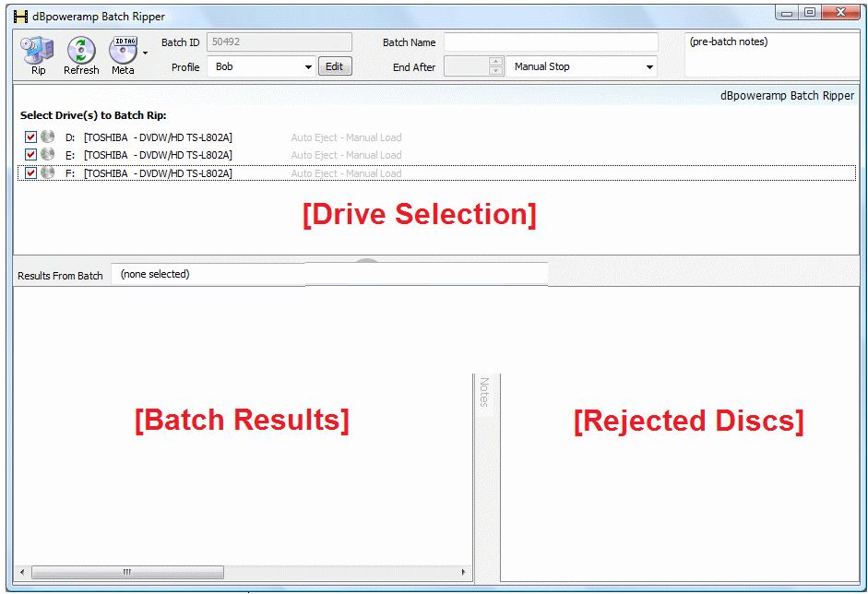Viewport: 868px width, 594px height.
Task: Type a name in the Batch Name field
Action: pos(551,42)
